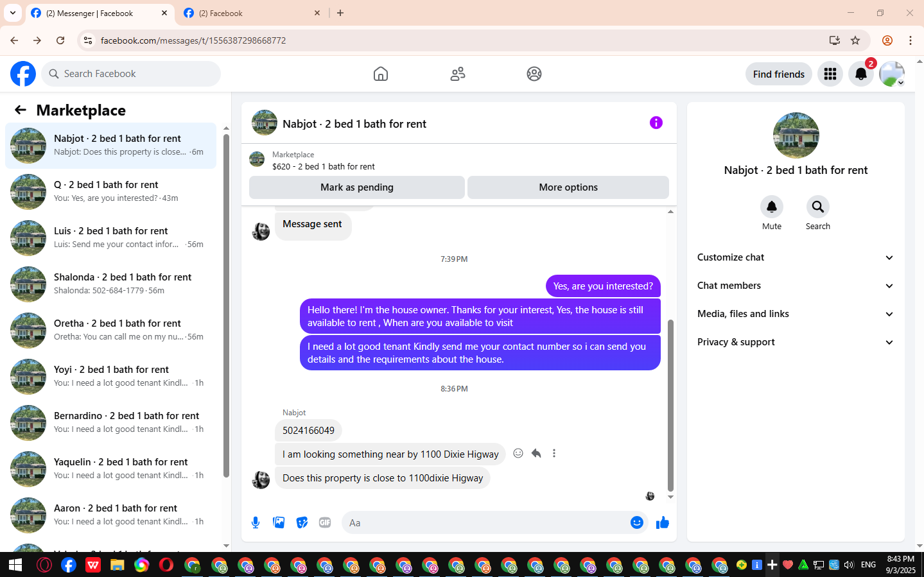The height and width of the screenshot is (577, 924).
Task: Open Nabjot's conversation in the list
Action: [x=110, y=146]
